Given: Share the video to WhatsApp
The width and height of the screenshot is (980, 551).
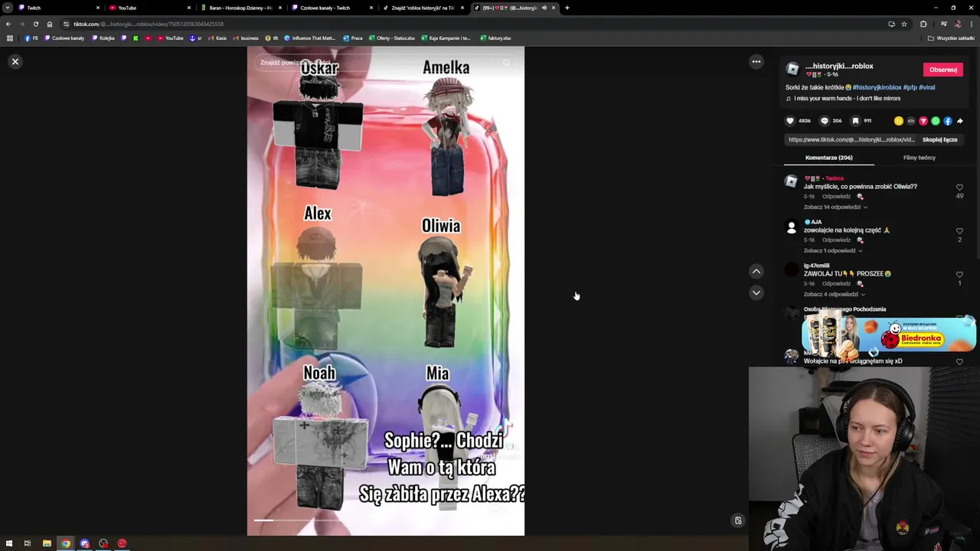Looking at the screenshot, I should [x=936, y=121].
